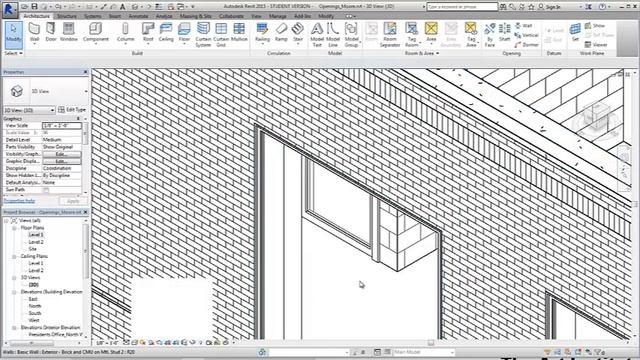Screen dimensions: 640x360
Task: Switch to the Structure ribbon tab
Action: (67, 16)
